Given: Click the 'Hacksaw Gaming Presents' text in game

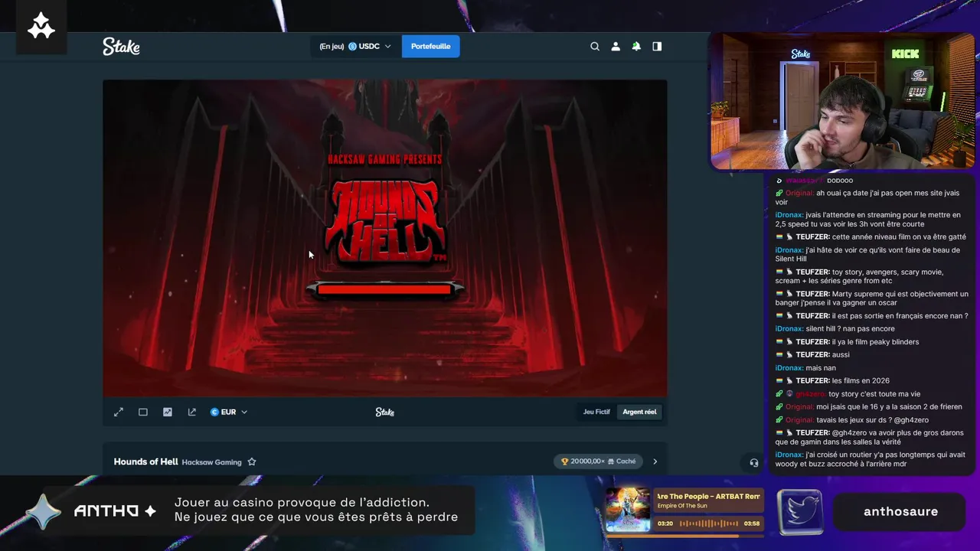Looking at the screenshot, I should point(384,159).
